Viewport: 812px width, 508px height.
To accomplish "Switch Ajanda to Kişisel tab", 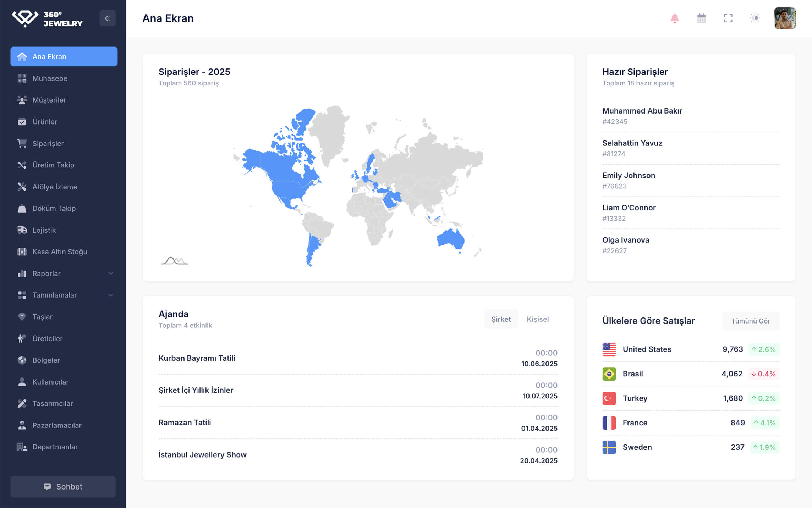I will tap(537, 319).
